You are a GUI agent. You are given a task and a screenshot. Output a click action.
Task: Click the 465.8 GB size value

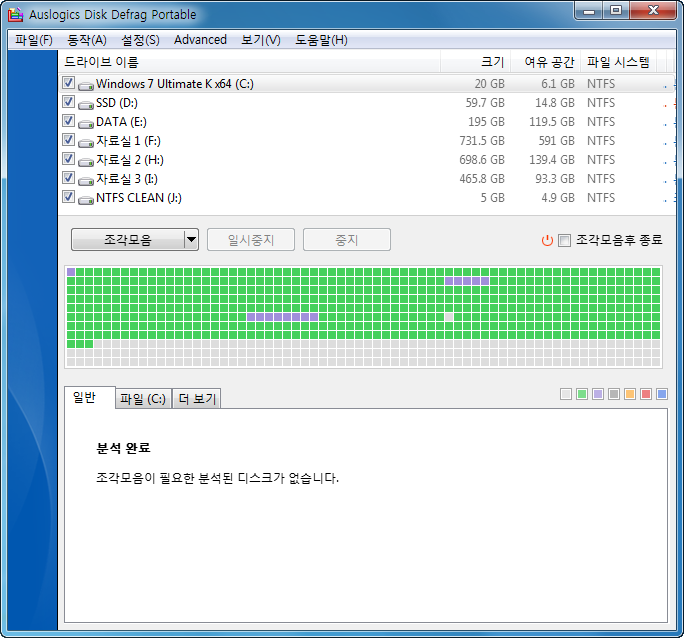tap(482, 179)
